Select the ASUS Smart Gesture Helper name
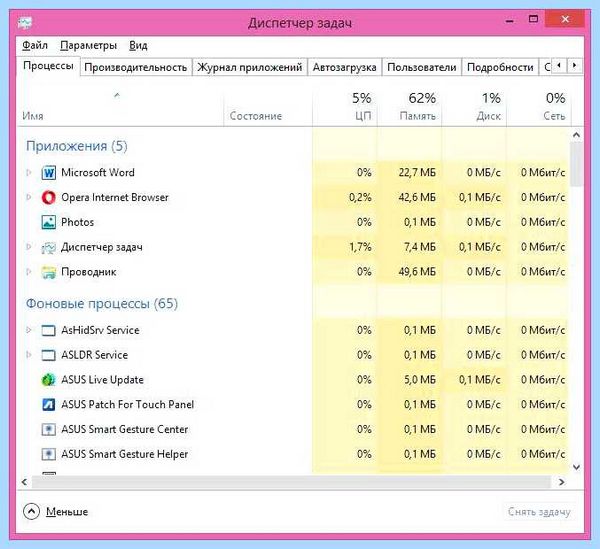The width and height of the screenshot is (600, 549). tap(124, 454)
